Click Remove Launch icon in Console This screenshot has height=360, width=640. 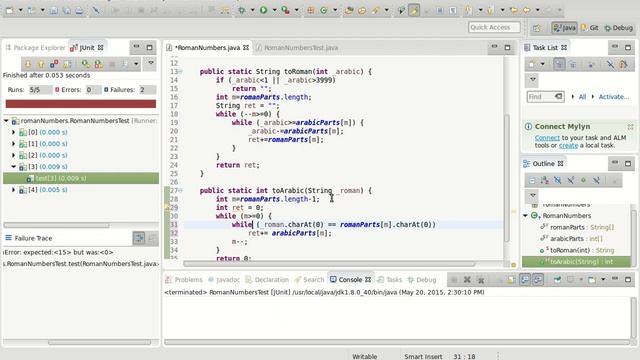coord(467,280)
